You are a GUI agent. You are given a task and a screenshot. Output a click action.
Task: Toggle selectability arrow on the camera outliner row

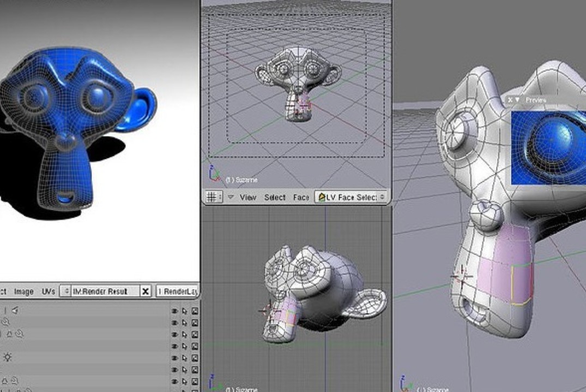pyautogui.click(x=185, y=311)
